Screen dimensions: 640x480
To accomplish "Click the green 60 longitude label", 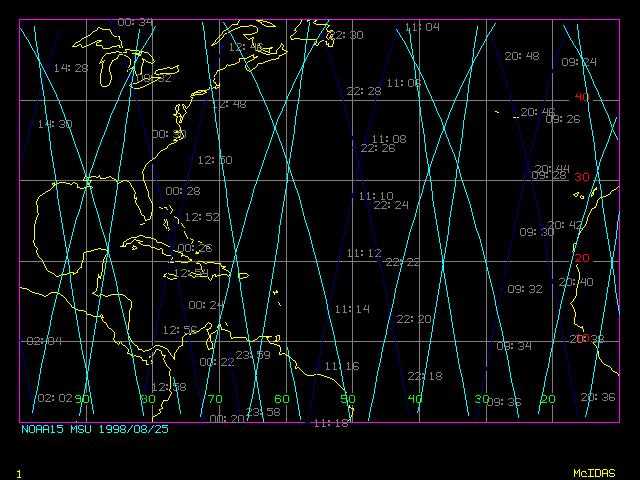I will point(282,399).
